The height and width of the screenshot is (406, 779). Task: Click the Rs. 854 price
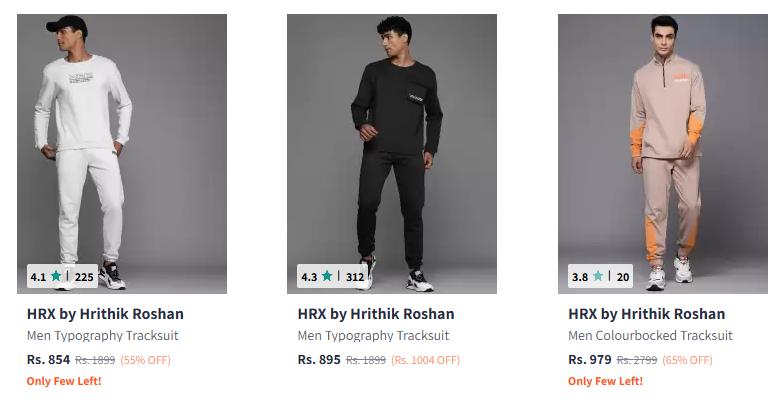(48, 359)
